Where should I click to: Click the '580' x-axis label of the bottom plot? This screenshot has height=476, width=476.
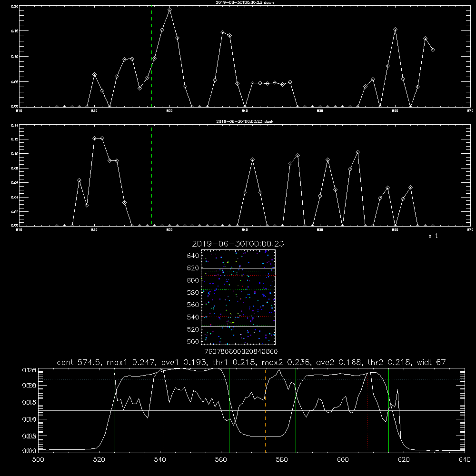(x=282, y=459)
